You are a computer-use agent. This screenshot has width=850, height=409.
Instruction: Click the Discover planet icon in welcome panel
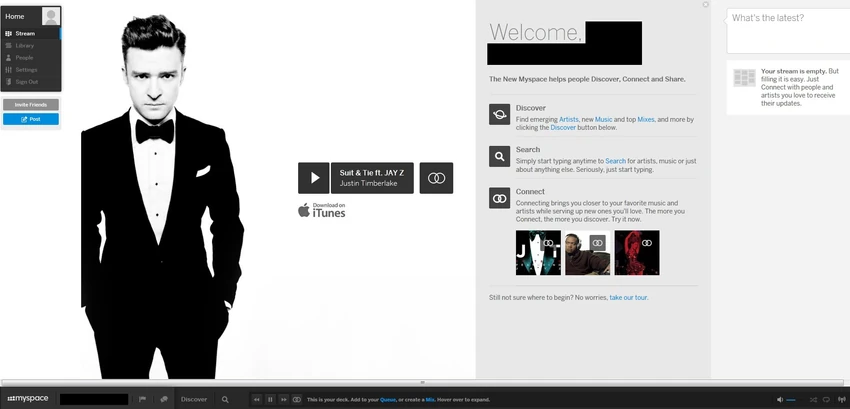[x=499, y=114]
